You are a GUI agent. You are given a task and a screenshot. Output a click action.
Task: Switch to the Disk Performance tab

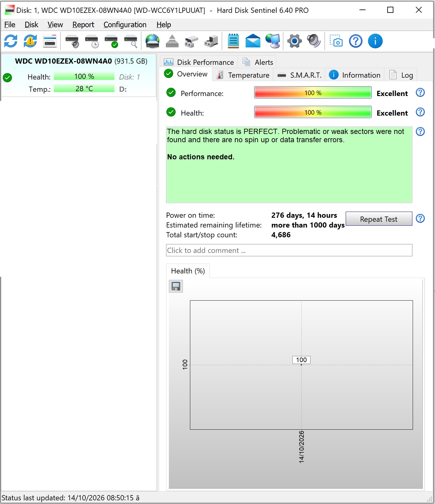[x=199, y=62]
